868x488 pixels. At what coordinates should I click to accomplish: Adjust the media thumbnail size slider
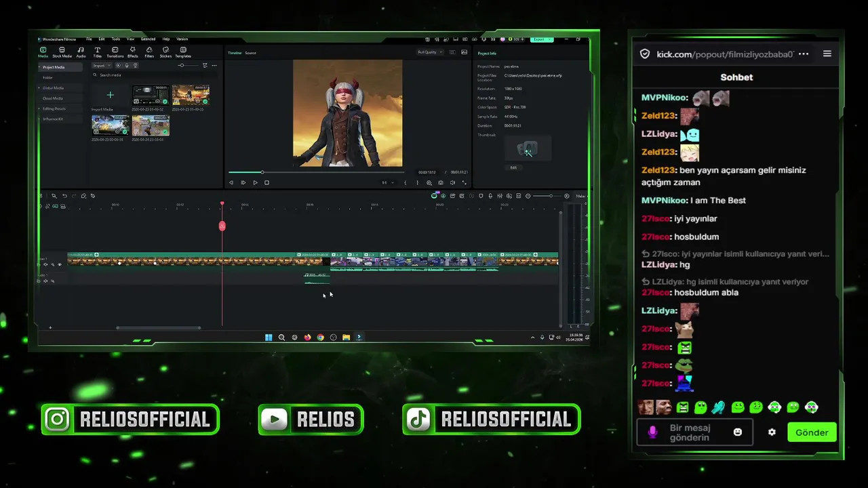pyautogui.click(x=189, y=65)
